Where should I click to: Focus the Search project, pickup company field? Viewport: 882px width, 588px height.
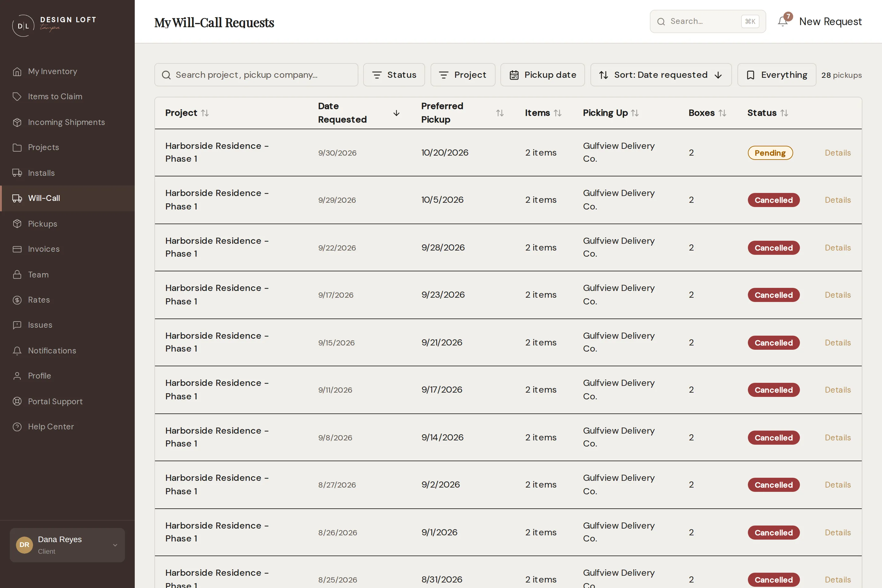click(256, 75)
